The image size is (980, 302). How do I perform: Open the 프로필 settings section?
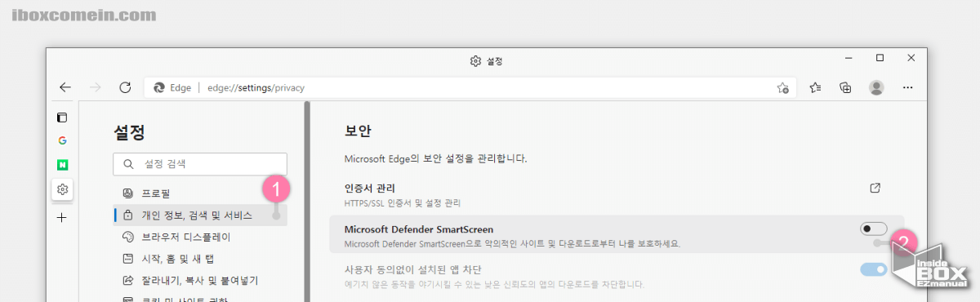pos(200,193)
